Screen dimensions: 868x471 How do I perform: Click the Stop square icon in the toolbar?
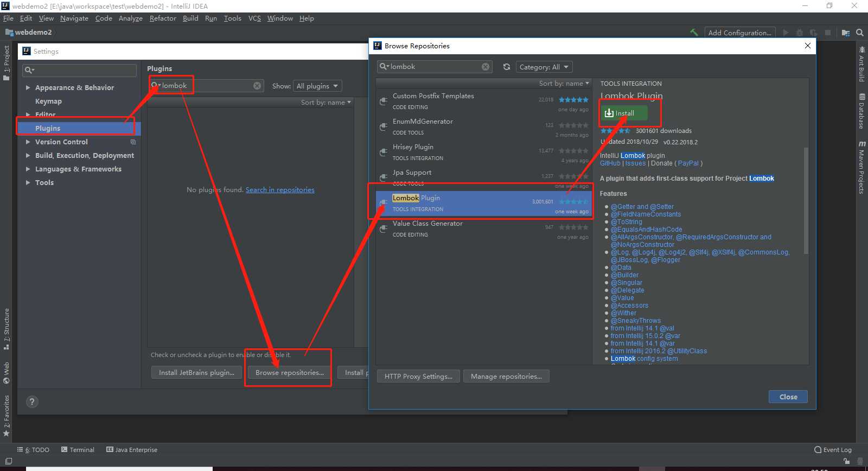(828, 33)
